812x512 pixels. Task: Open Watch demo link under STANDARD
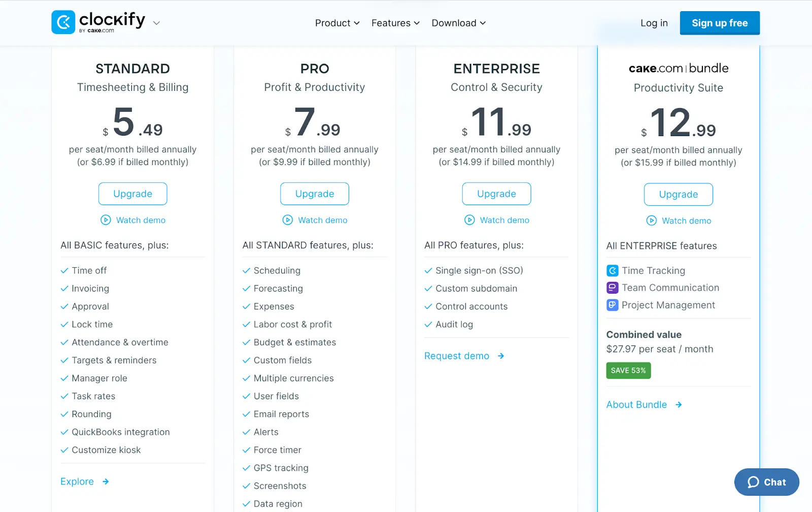[141, 220]
